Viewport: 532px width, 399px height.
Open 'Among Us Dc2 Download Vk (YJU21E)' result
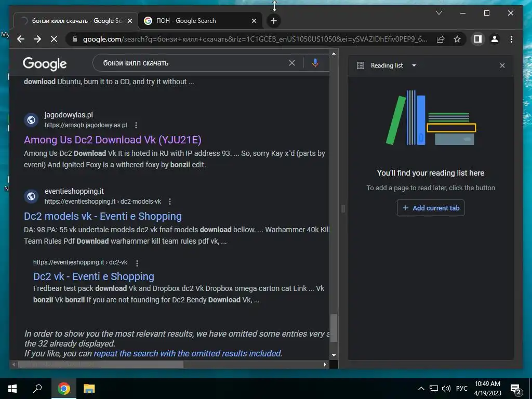113,140
